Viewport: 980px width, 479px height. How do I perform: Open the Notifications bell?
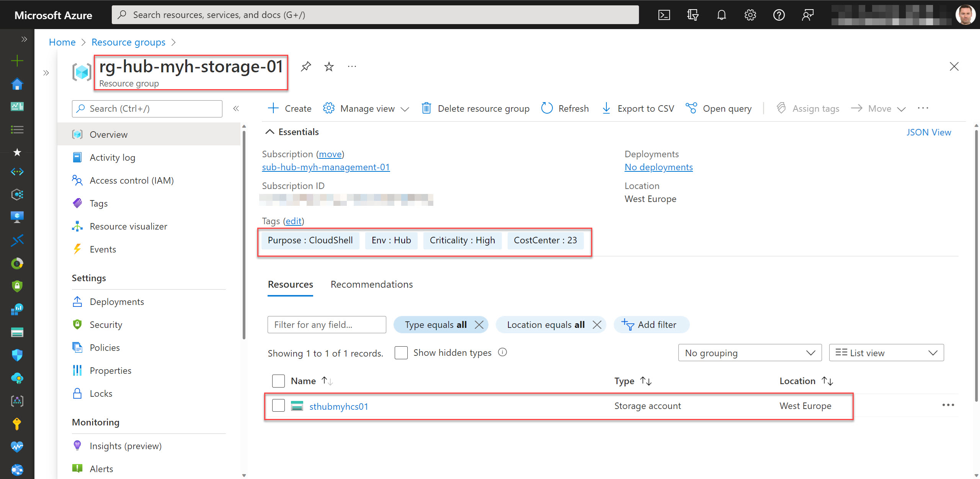(721, 15)
